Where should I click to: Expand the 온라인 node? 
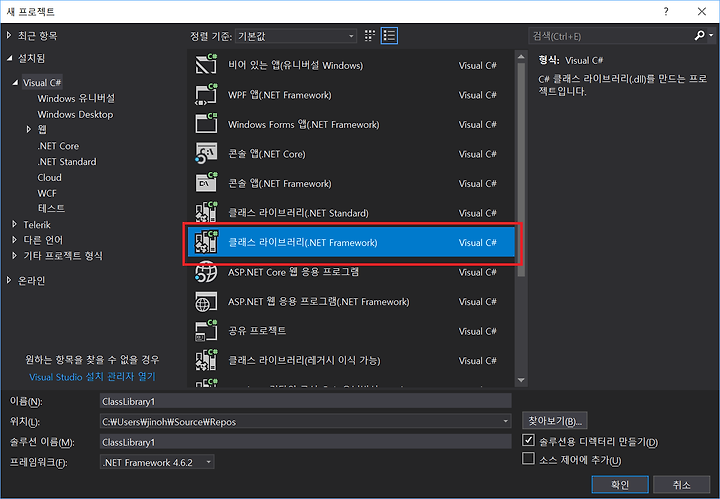[9, 280]
